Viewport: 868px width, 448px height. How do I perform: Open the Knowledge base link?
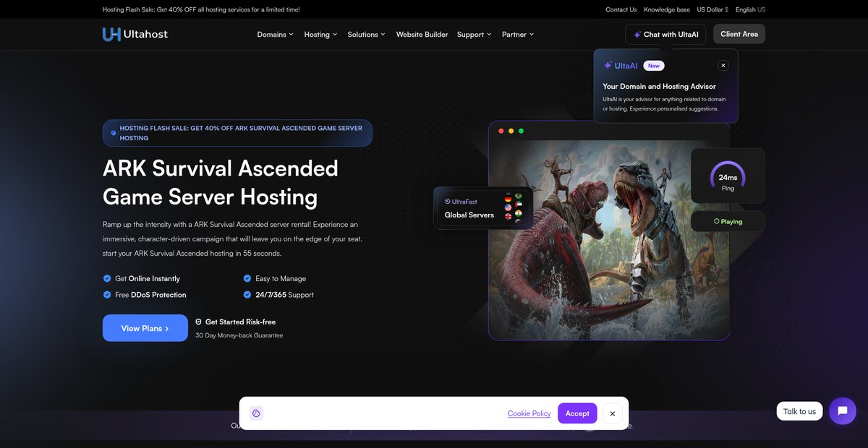point(667,9)
